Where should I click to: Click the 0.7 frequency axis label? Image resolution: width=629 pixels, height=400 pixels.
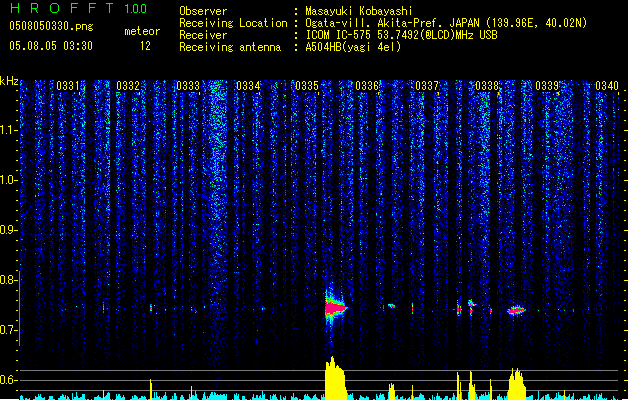(8, 330)
